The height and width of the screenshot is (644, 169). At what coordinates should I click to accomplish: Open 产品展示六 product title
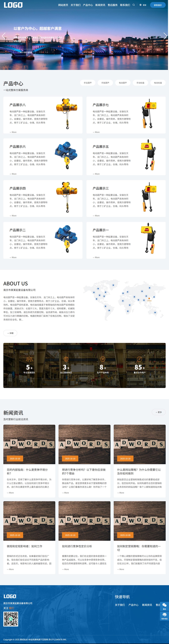click(x=18, y=147)
